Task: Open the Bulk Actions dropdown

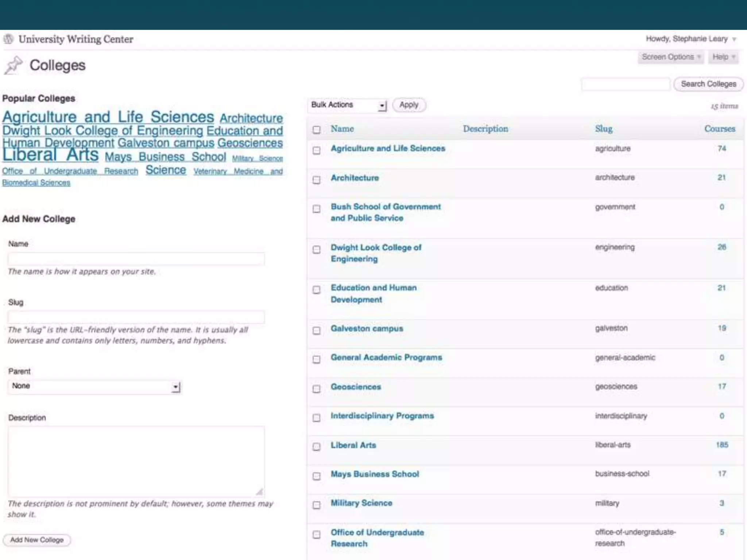Action: point(347,105)
